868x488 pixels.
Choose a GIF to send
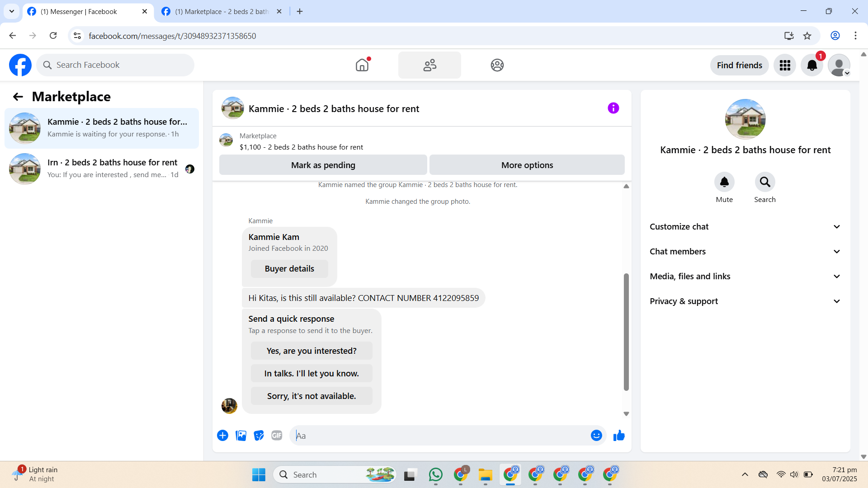pyautogui.click(x=276, y=436)
